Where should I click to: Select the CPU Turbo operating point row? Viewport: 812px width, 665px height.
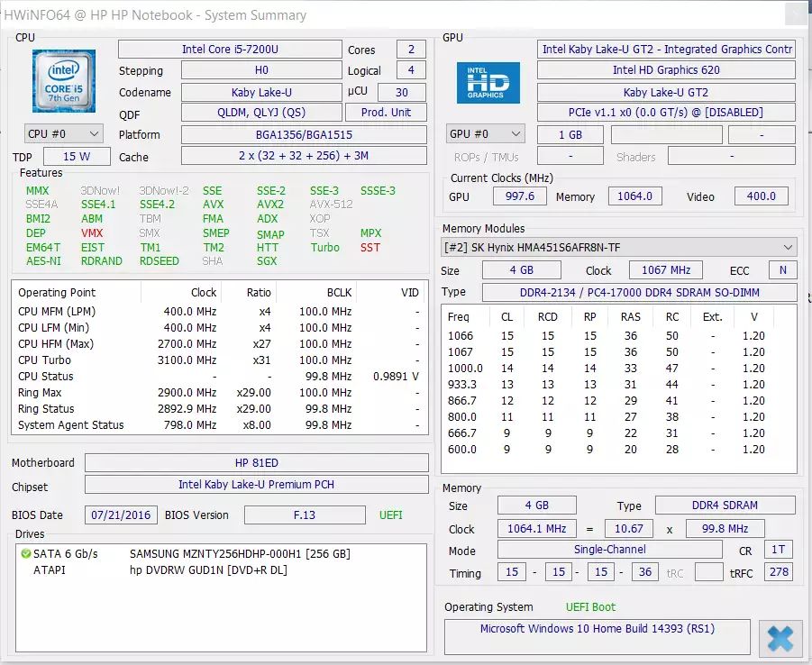tap(216, 360)
